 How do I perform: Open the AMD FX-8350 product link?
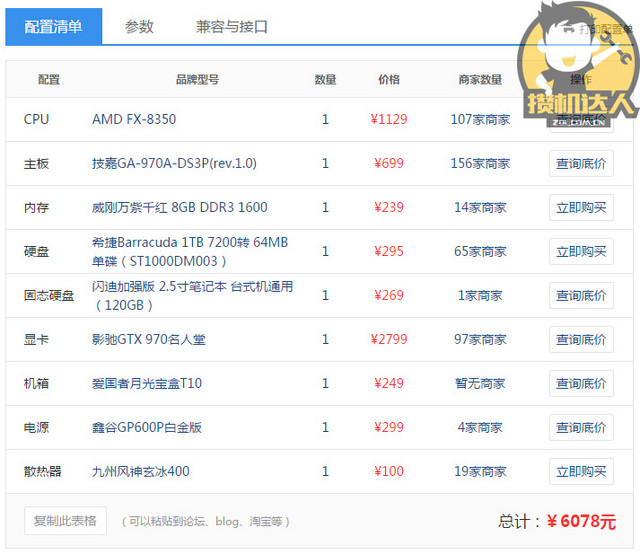point(134,120)
